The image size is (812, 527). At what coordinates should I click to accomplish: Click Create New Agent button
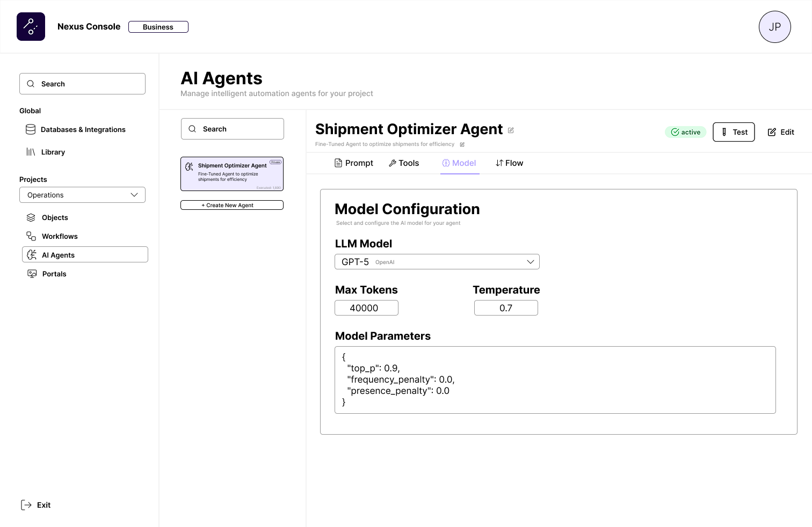(232, 205)
